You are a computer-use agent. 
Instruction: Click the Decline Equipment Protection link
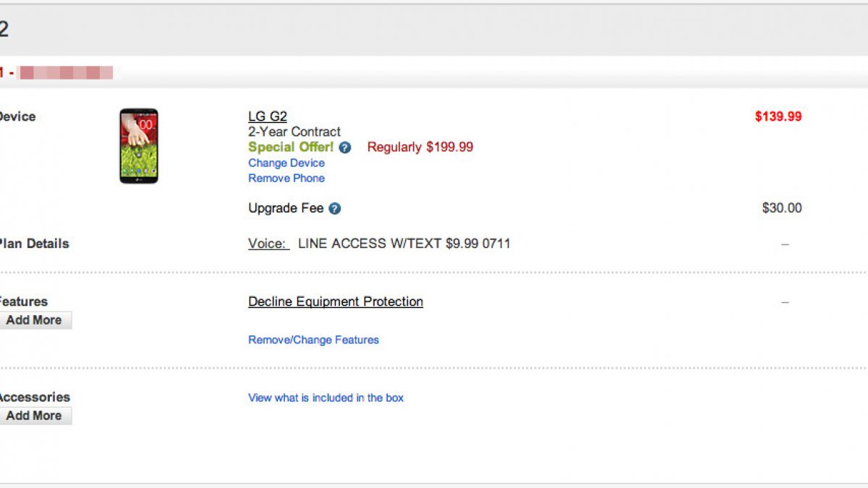tap(336, 301)
